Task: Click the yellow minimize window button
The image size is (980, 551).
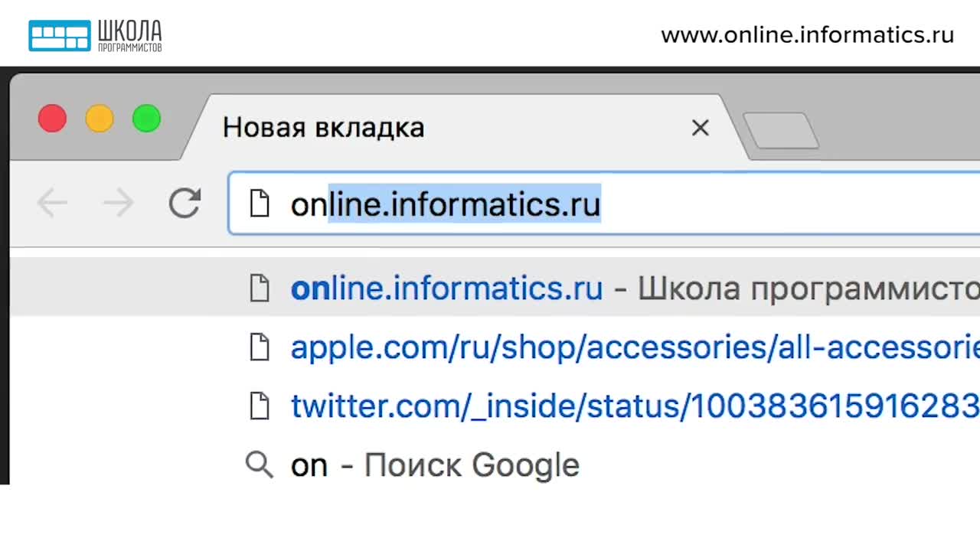Action: point(100,119)
